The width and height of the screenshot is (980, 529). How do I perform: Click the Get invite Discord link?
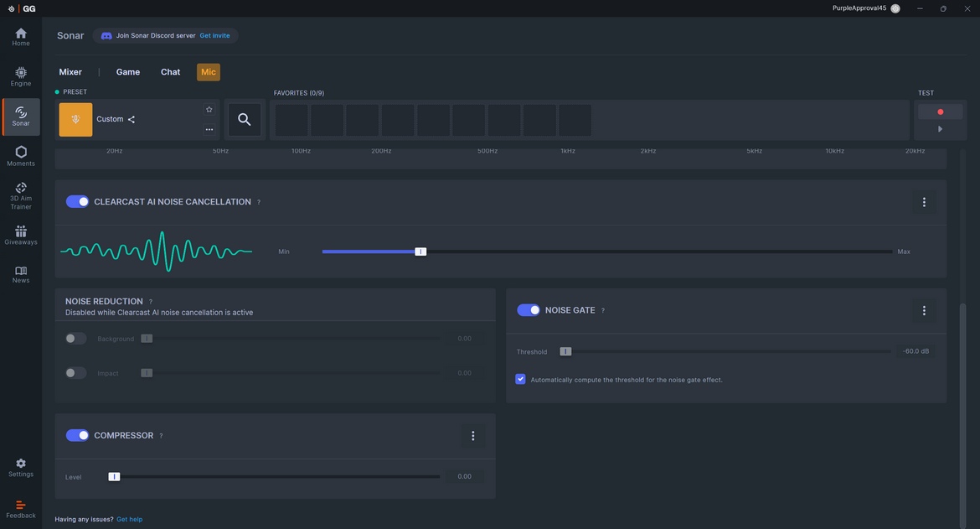pyautogui.click(x=214, y=36)
